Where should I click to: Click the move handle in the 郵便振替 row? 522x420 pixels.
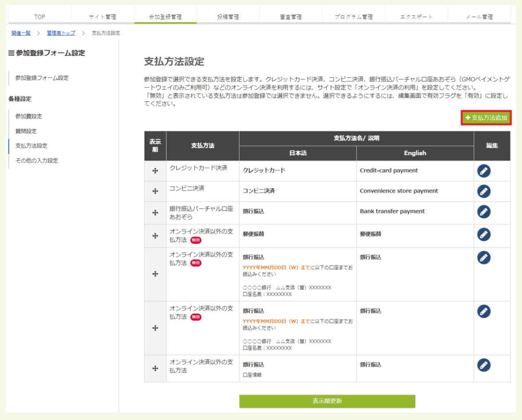pyautogui.click(x=155, y=236)
